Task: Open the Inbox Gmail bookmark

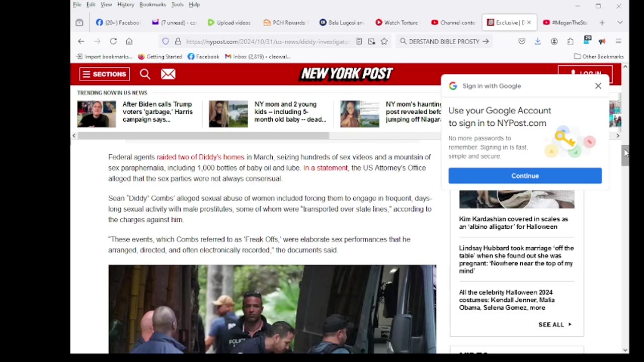Action: [258, 56]
